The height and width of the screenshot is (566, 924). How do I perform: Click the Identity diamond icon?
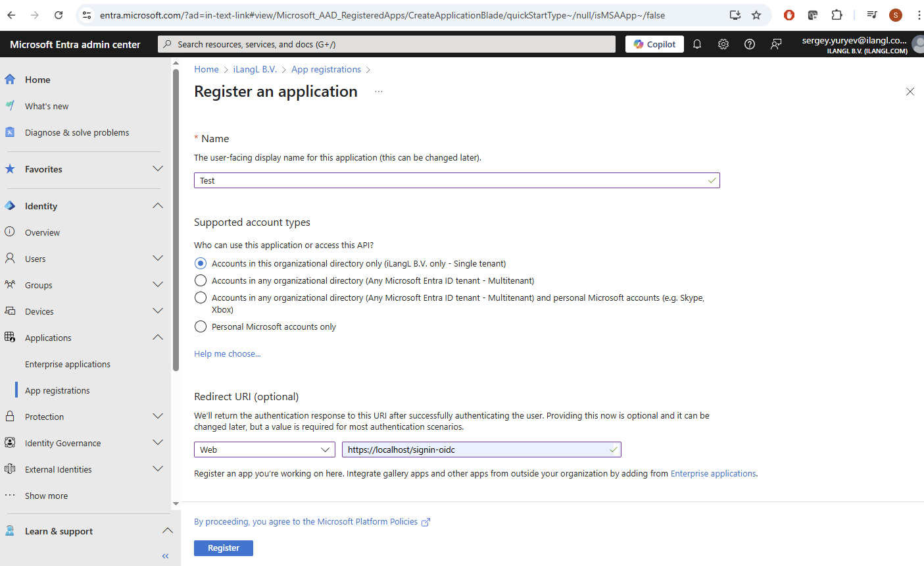pyautogui.click(x=10, y=206)
